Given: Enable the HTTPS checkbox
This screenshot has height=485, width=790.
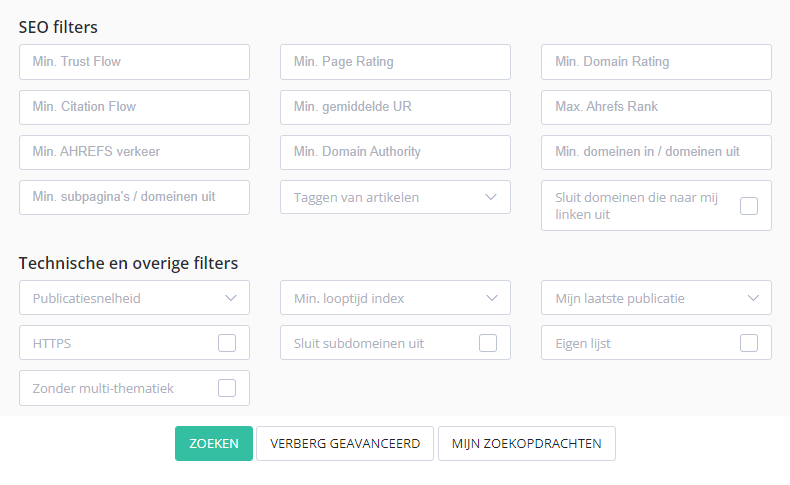Looking at the screenshot, I should pyautogui.click(x=227, y=343).
